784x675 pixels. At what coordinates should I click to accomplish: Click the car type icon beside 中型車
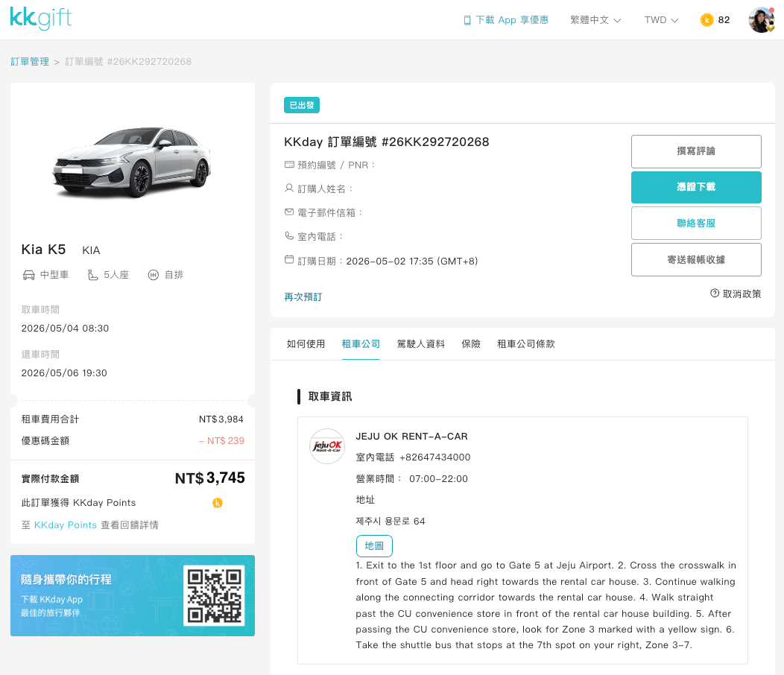click(x=29, y=275)
